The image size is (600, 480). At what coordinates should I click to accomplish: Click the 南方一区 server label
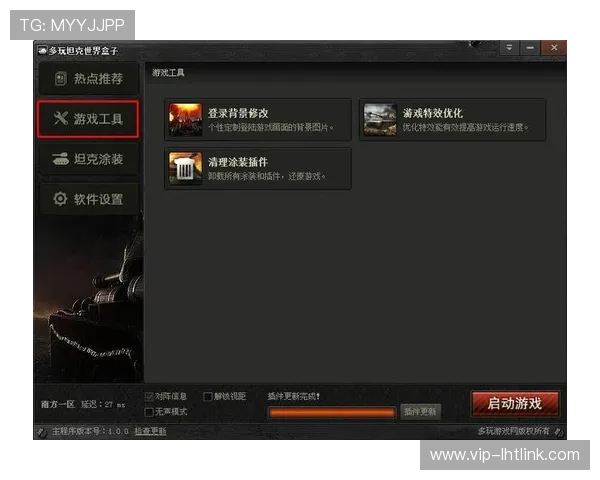58,405
